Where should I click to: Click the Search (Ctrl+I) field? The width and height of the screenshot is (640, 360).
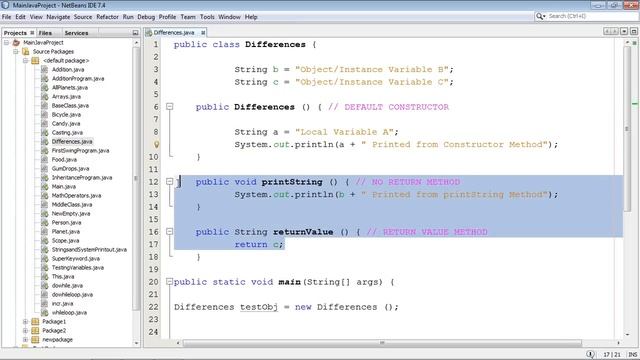pos(591,16)
